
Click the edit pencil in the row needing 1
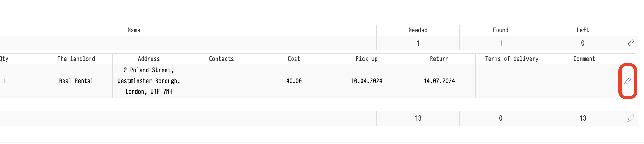coord(631,43)
